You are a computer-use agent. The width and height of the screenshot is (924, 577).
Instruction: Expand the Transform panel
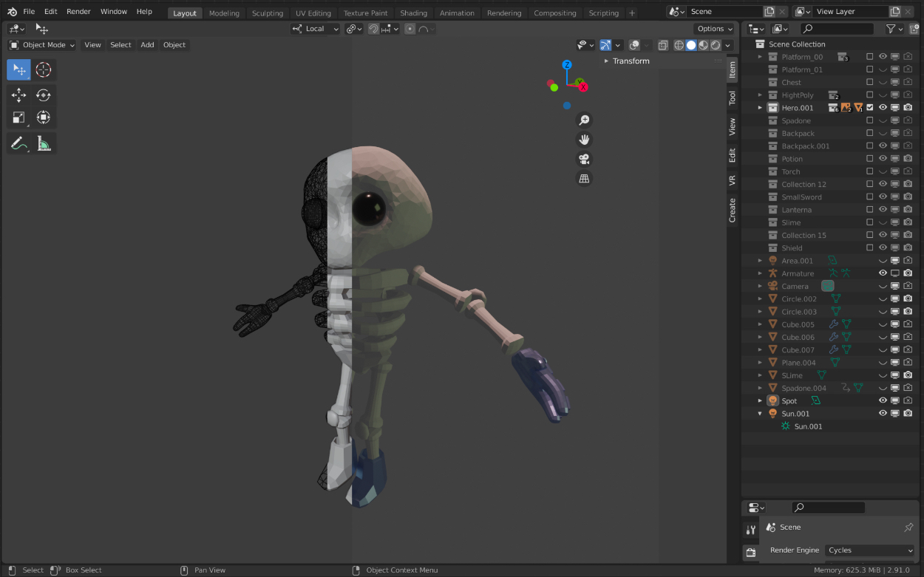pos(631,61)
